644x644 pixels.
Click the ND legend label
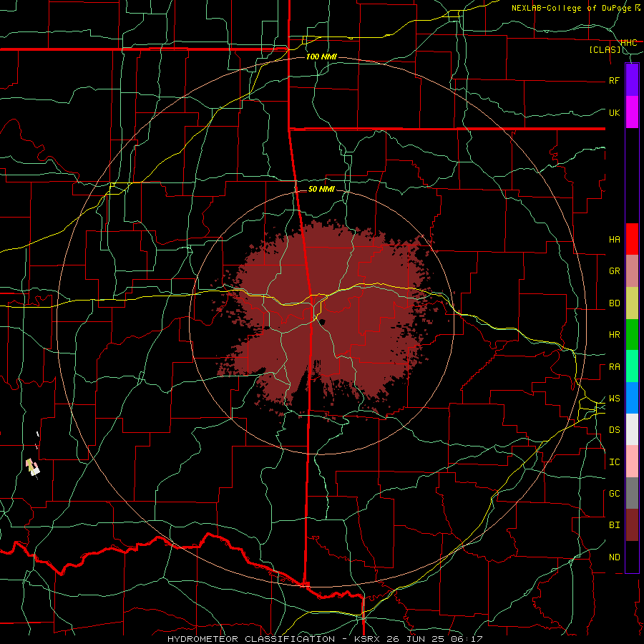[615, 557]
